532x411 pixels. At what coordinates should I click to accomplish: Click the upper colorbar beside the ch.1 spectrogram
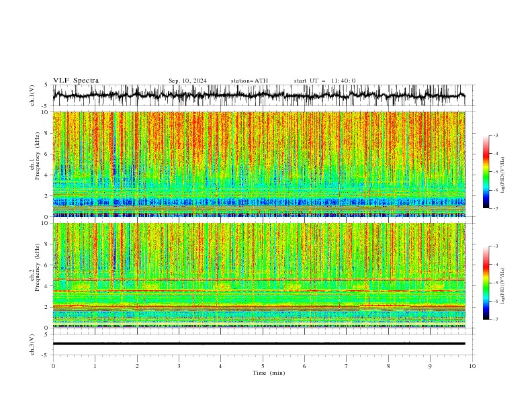click(486, 172)
